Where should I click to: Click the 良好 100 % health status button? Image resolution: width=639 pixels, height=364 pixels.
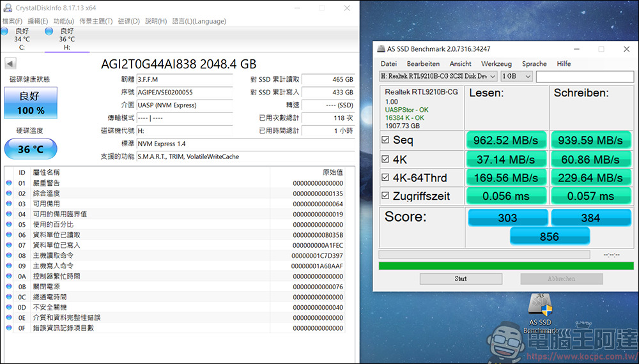pos(31,103)
